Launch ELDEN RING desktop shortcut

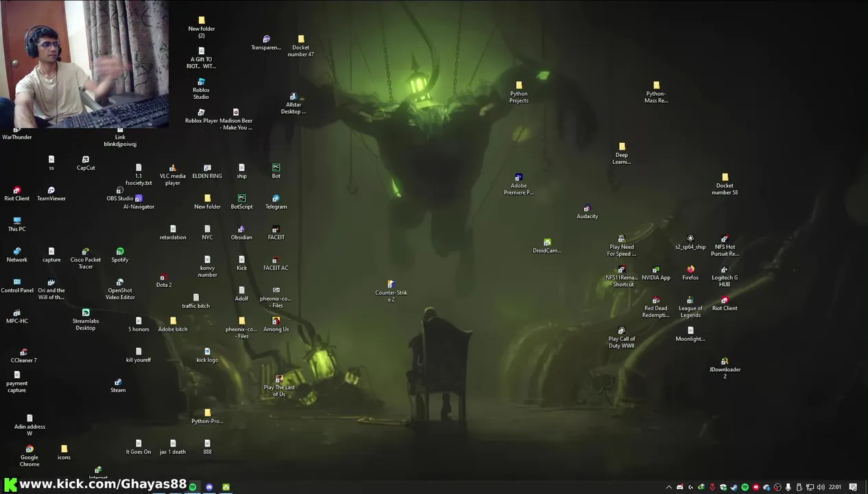coord(207,172)
